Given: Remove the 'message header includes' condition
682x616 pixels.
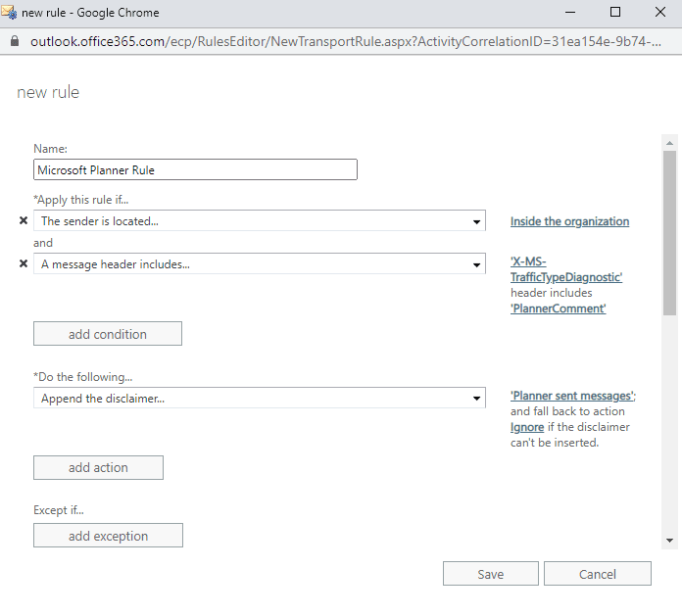Looking at the screenshot, I should coord(24,263).
